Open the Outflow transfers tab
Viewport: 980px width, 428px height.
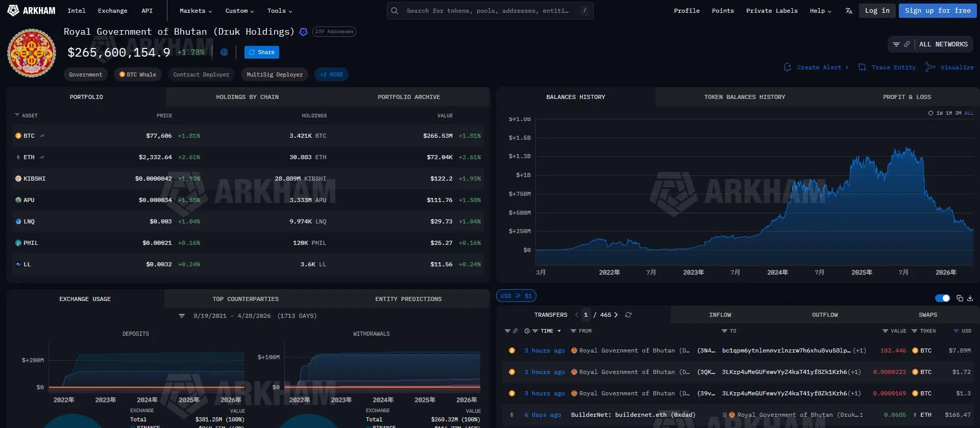(x=825, y=315)
